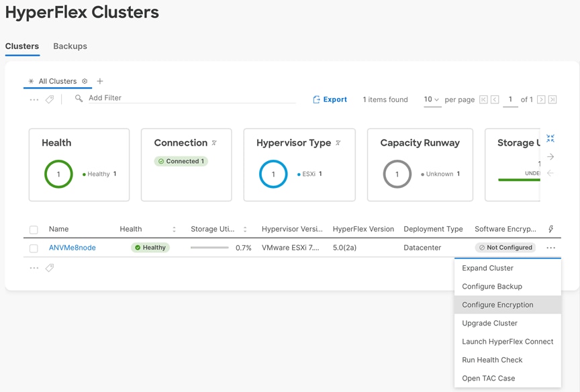580x392 pixels.
Task: Click the 1 items found text
Action: [x=385, y=99]
